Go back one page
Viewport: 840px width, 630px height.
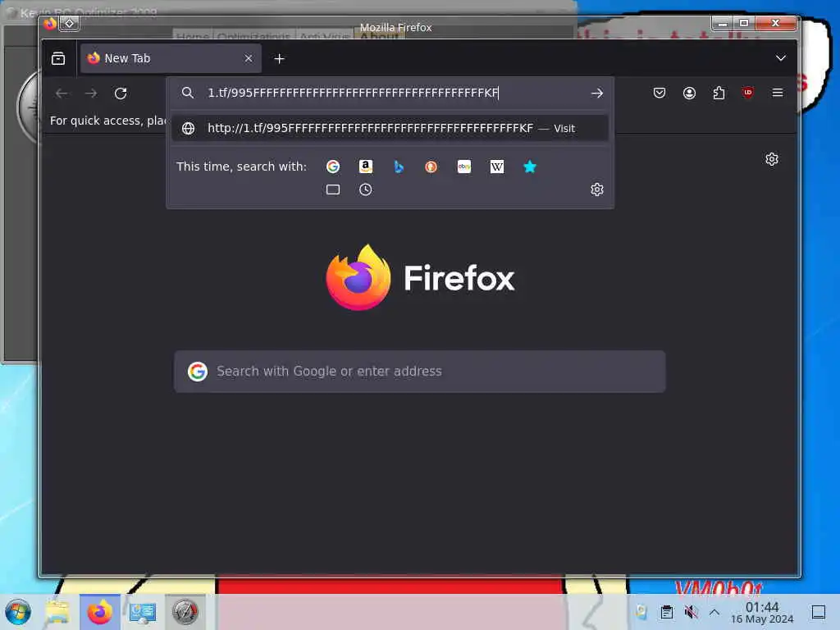coord(62,94)
